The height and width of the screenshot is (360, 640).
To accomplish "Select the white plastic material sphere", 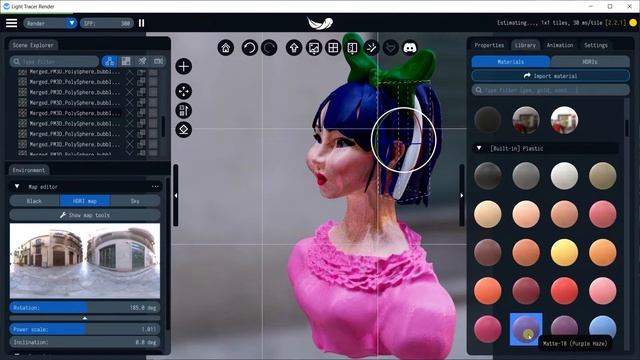I will [x=564, y=176].
